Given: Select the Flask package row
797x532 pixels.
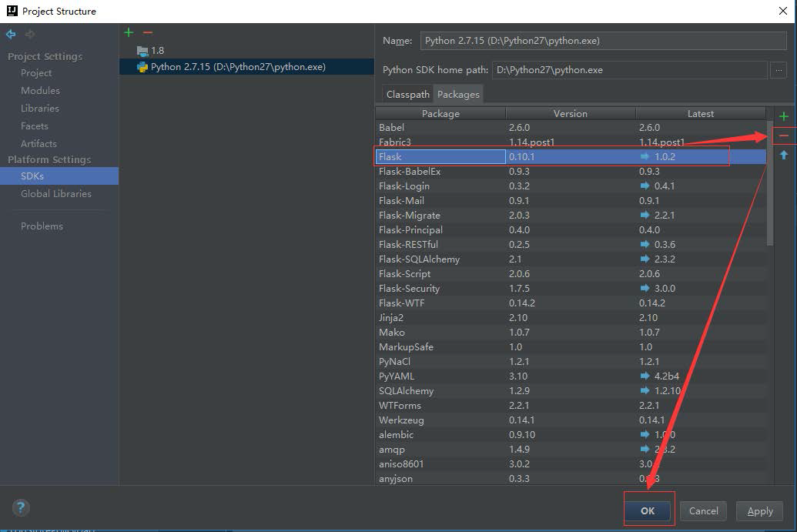Looking at the screenshot, I should [571, 157].
